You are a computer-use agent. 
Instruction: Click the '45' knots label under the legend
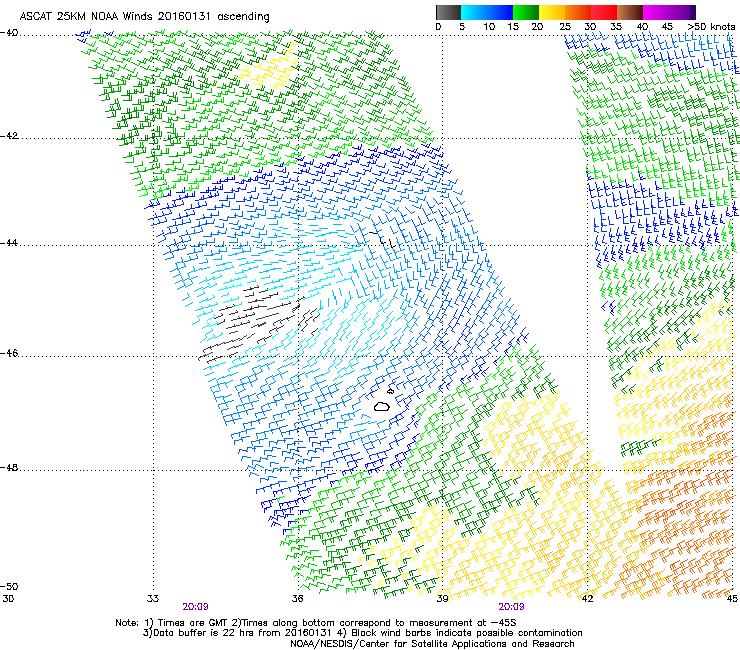pyautogui.click(x=667, y=27)
